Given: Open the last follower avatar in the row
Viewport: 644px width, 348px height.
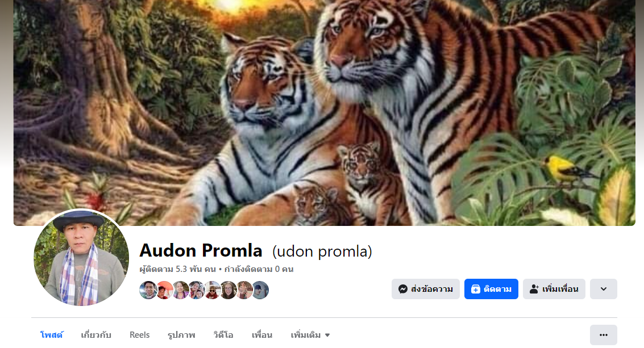Looking at the screenshot, I should tap(260, 290).
